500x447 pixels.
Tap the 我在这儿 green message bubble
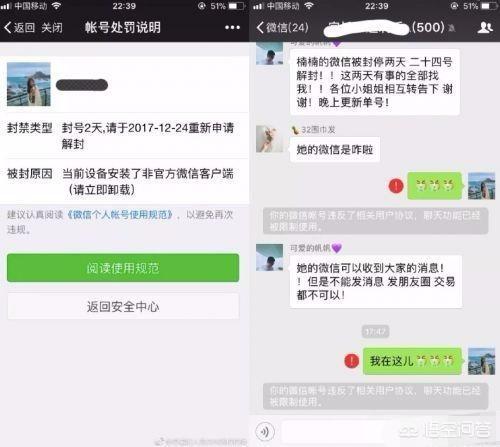click(x=412, y=361)
